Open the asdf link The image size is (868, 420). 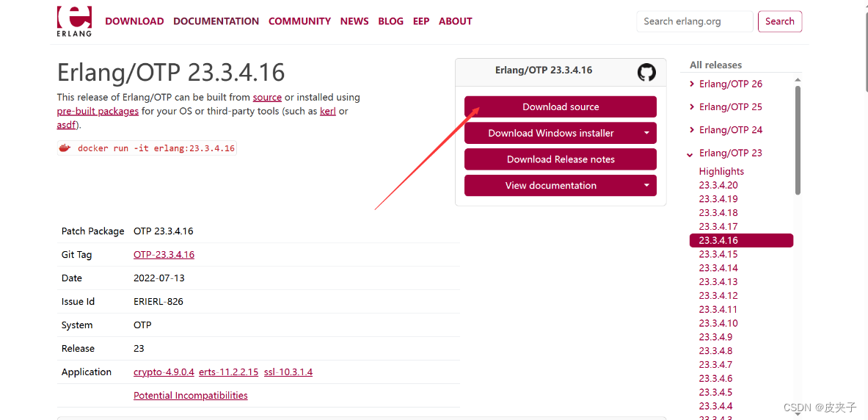click(x=66, y=125)
